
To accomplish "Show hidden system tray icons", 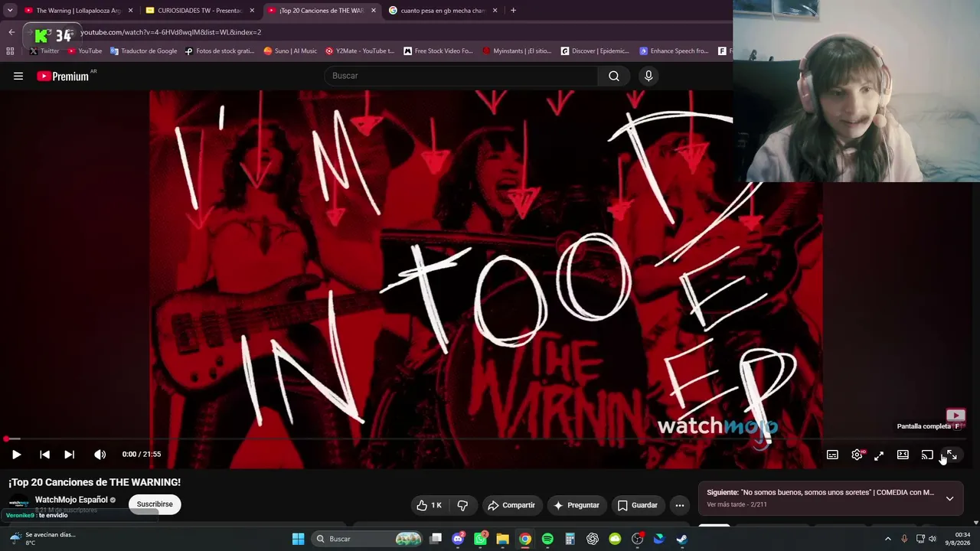I will pos(888,539).
